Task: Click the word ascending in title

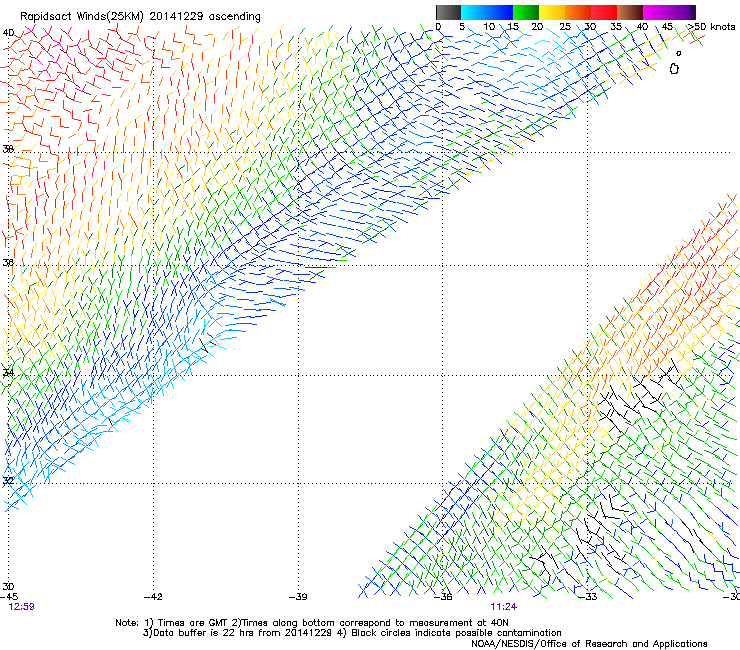Action: coord(235,17)
